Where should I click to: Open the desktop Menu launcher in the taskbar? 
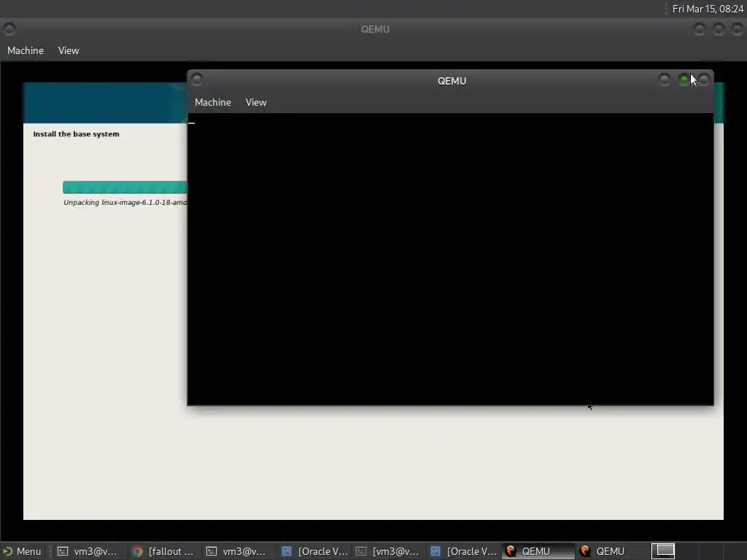(x=23, y=551)
